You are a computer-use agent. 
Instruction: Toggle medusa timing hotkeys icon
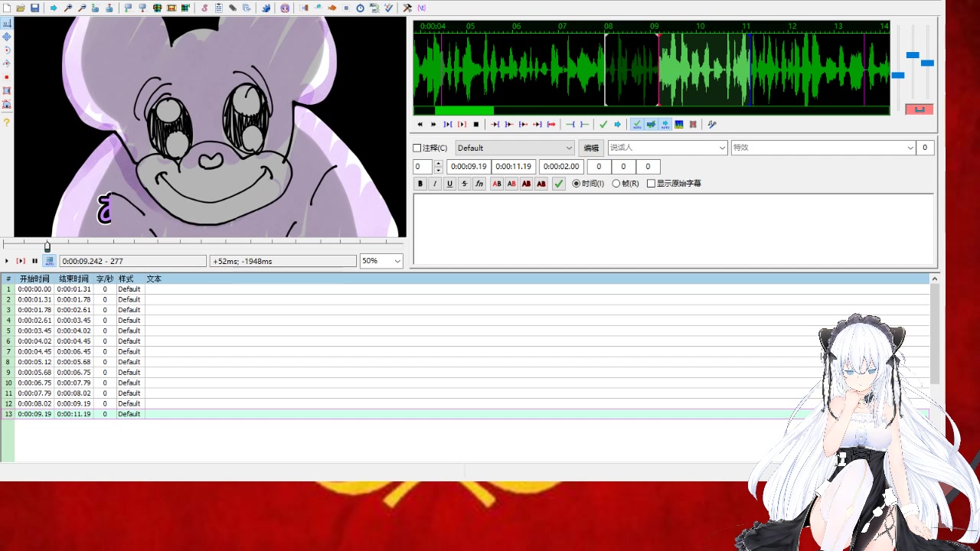693,124
